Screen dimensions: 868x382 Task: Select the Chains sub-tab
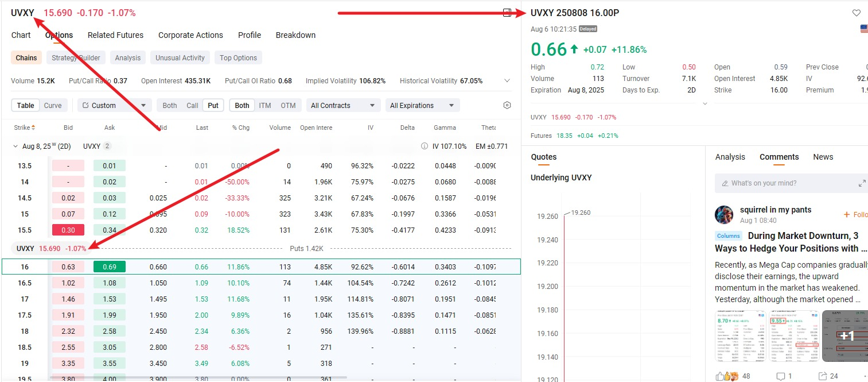26,57
